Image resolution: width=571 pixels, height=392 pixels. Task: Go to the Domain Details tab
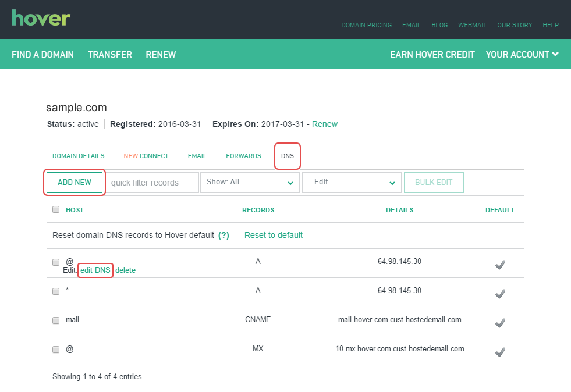[x=79, y=156]
